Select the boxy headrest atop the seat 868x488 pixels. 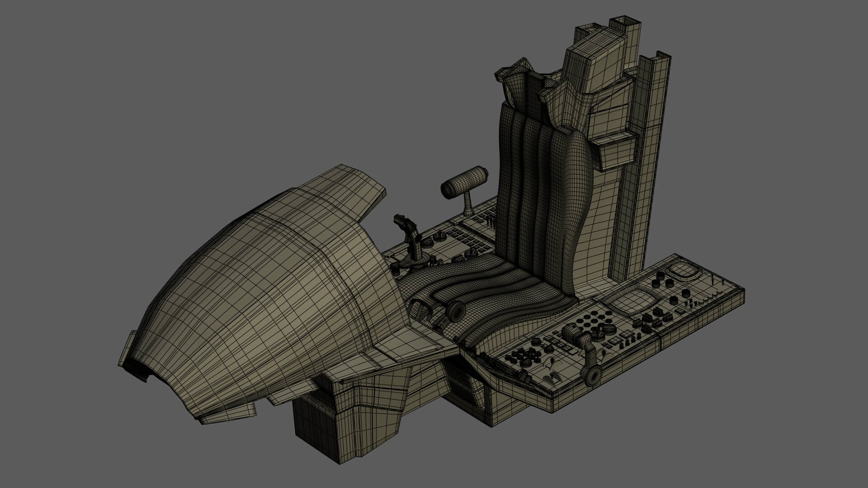pos(594,61)
